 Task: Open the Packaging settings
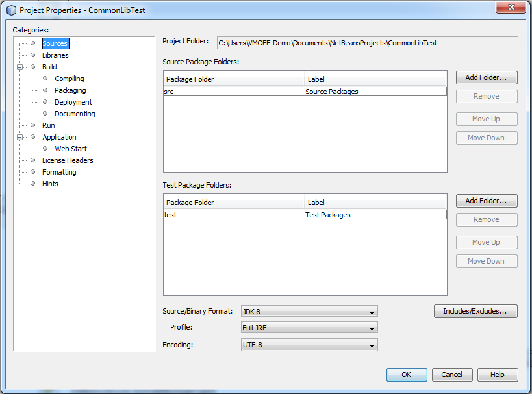pyautogui.click(x=70, y=90)
